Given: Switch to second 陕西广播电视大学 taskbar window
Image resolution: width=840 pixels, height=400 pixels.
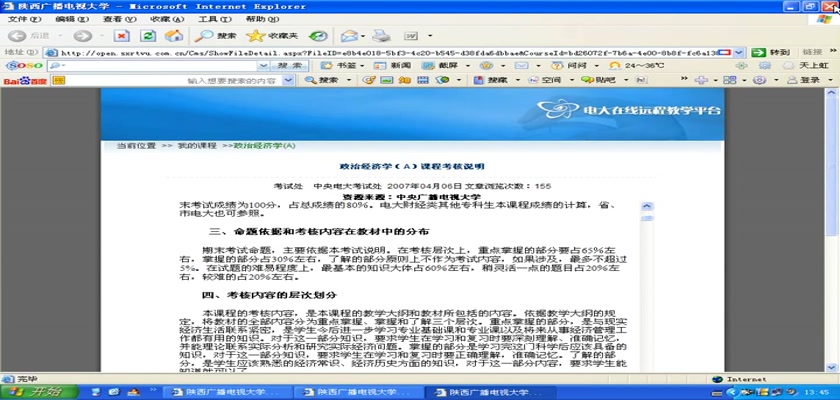Looking at the screenshot, I should tap(357, 392).
